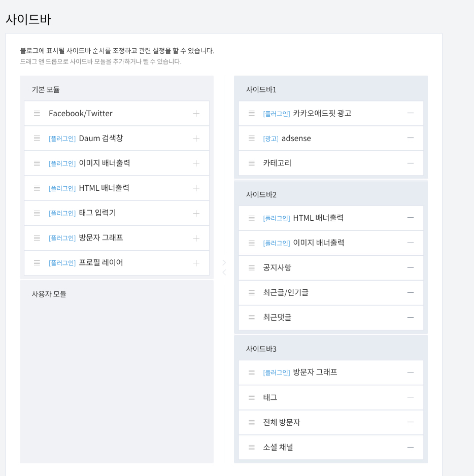Viewport: 474px width, 476px height.
Task: Click the drag handle of Daum 검색창
Action: 37,138
